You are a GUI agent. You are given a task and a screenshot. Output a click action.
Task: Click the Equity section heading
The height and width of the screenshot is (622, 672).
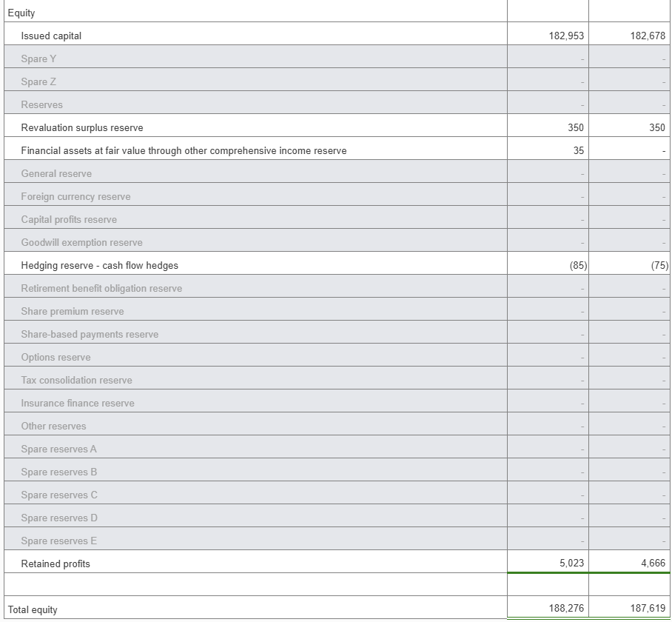pos(21,13)
